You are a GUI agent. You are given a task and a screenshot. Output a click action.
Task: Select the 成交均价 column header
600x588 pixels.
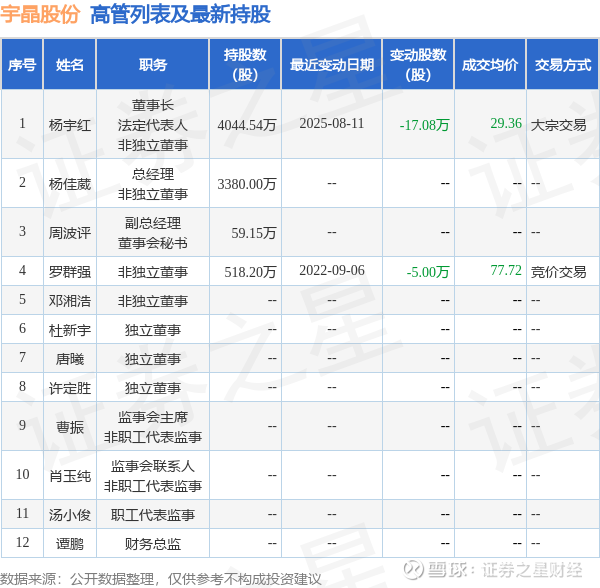[490, 65]
